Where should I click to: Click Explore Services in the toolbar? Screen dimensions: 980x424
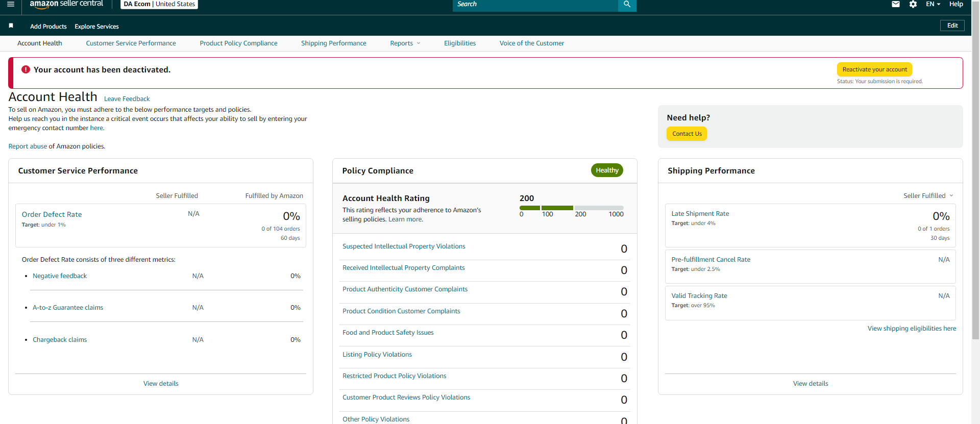click(x=96, y=27)
